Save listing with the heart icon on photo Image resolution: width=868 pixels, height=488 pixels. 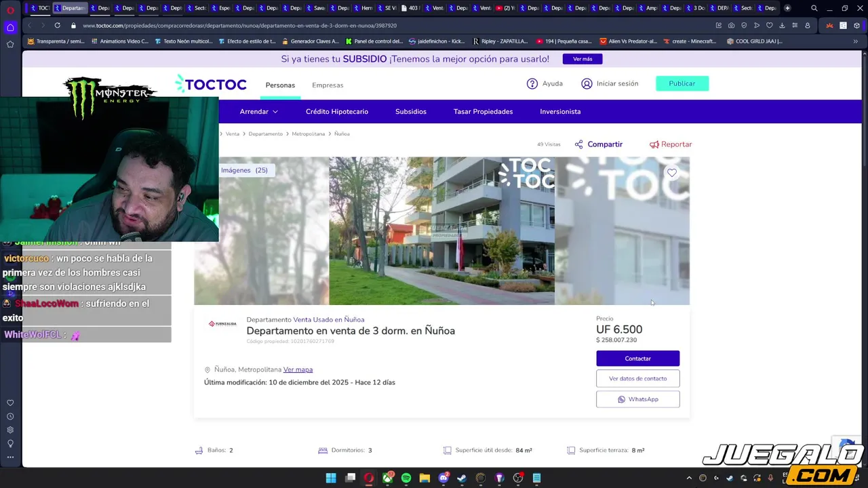(x=672, y=173)
